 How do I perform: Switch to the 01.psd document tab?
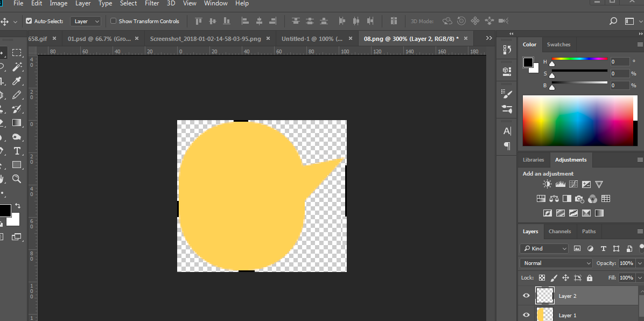coord(100,39)
